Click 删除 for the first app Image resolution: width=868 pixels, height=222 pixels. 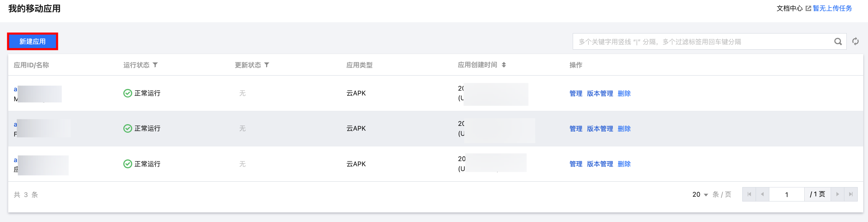click(x=624, y=93)
